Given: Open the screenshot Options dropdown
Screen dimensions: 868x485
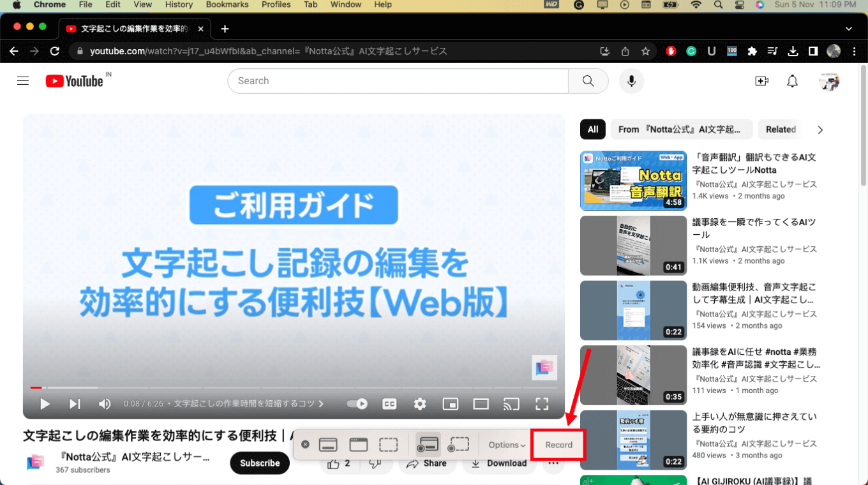Looking at the screenshot, I should [507, 445].
